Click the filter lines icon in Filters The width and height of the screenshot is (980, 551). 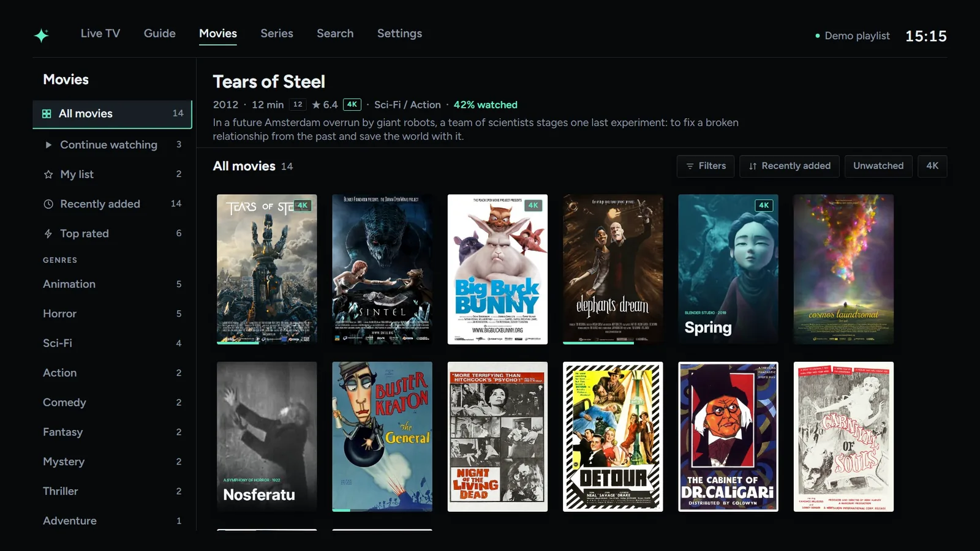pos(690,166)
